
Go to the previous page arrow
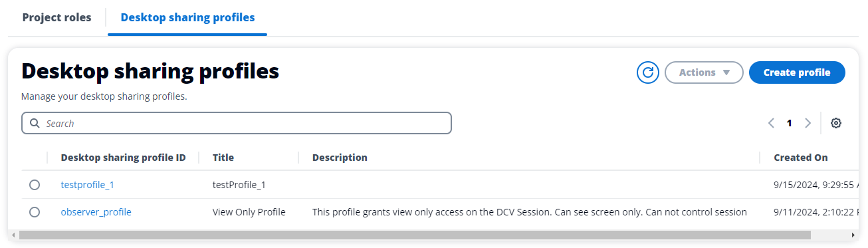pos(771,123)
